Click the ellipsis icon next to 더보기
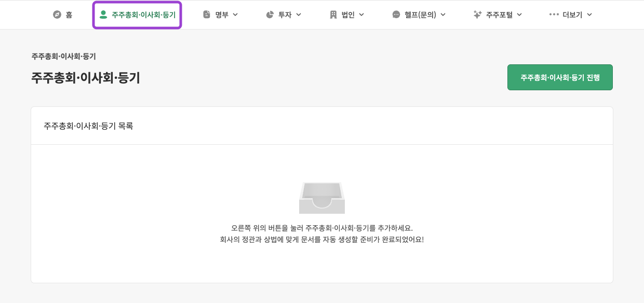 tap(554, 15)
